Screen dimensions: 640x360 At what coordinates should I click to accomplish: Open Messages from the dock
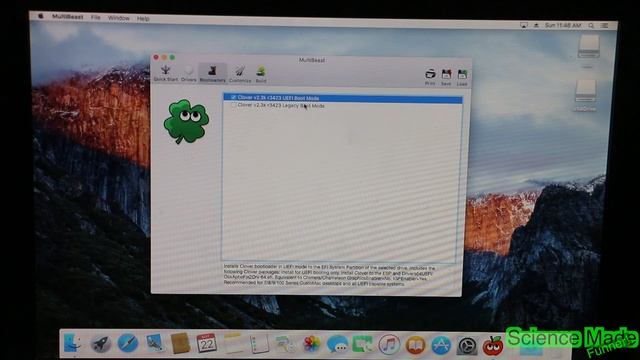337,344
